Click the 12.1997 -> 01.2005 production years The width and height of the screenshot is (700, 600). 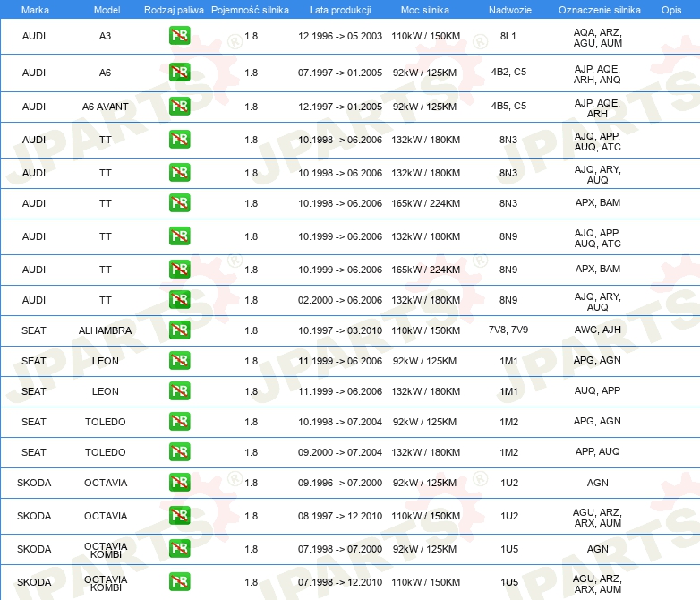pos(340,107)
